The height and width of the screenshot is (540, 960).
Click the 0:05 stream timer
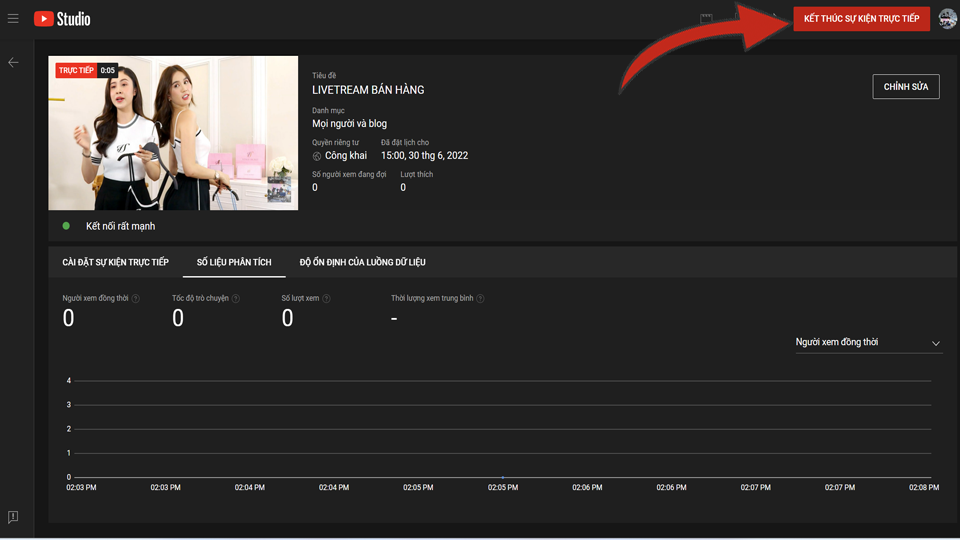tap(108, 70)
